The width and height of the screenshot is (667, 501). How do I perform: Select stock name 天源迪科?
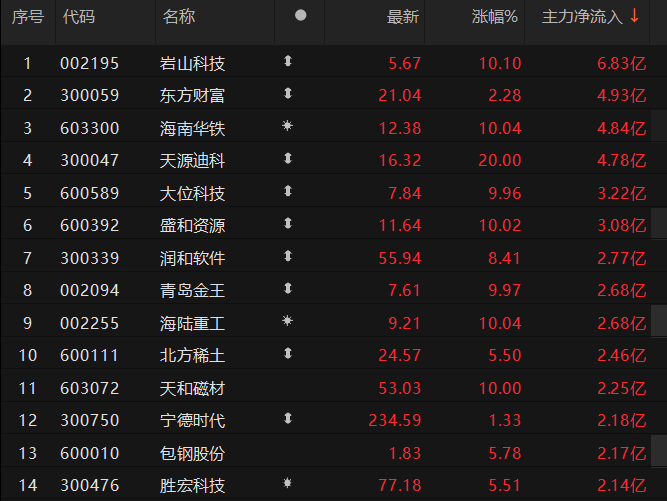(192, 160)
